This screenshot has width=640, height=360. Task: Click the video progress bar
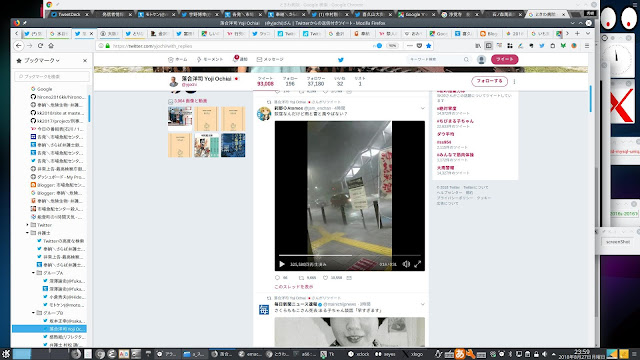tap(349, 256)
